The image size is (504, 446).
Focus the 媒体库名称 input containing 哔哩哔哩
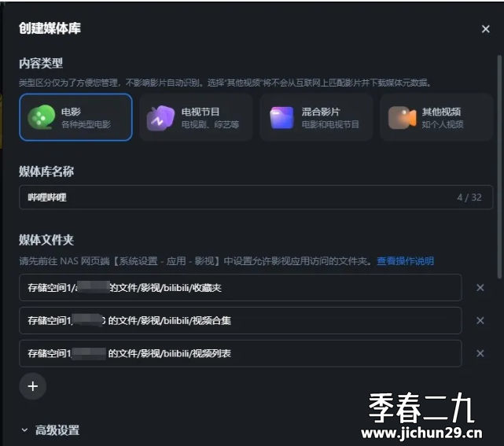click(256, 197)
